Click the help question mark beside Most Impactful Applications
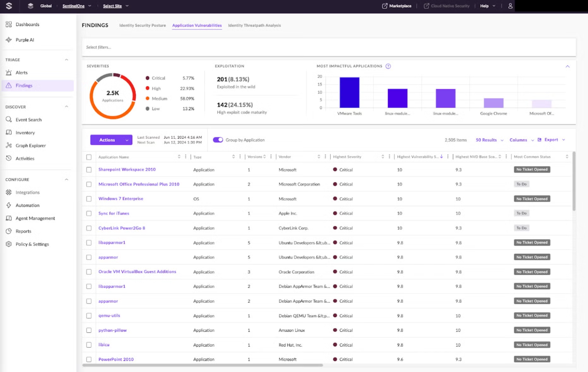Image resolution: width=588 pixels, height=372 pixels. coord(388,66)
